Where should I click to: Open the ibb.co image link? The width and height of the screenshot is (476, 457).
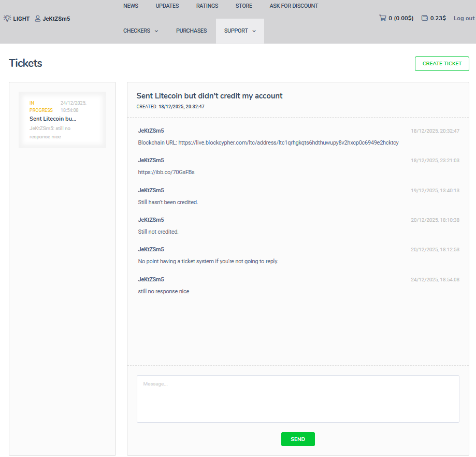(166, 172)
